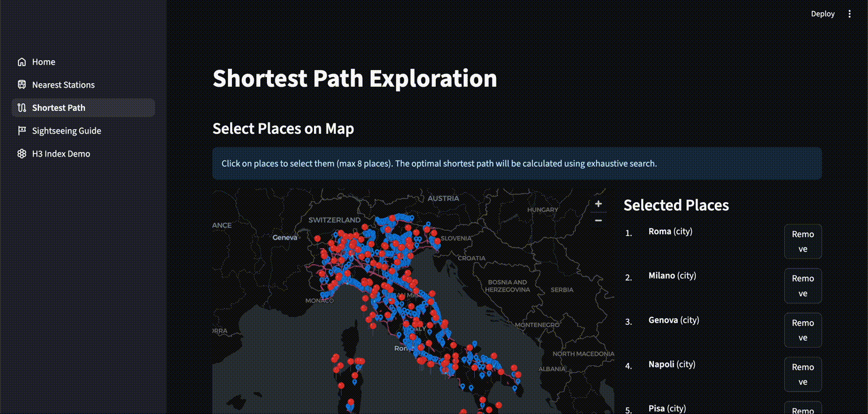Remove Napoli from selected places
The width and height of the screenshot is (868, 414).
tap(803, 374)
